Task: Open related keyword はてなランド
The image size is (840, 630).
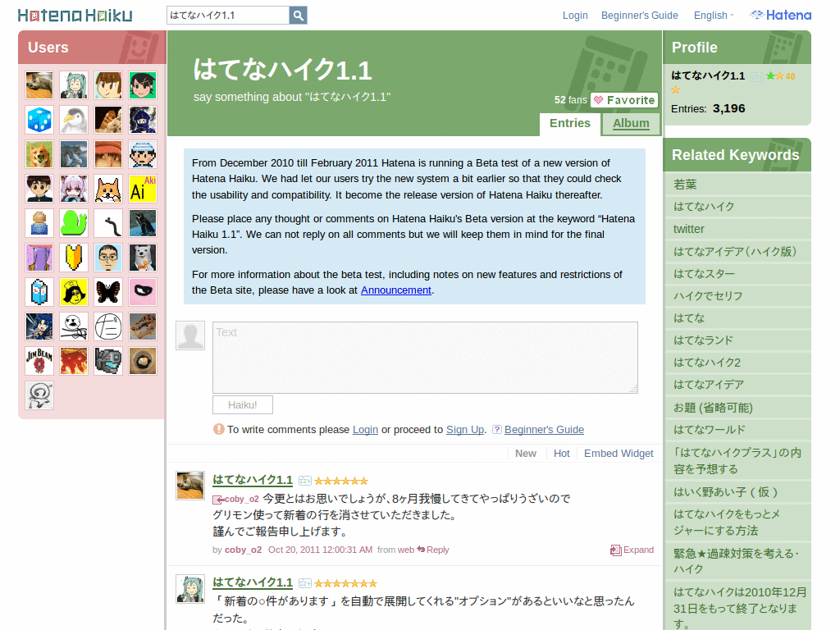Action: click(703, 340)
